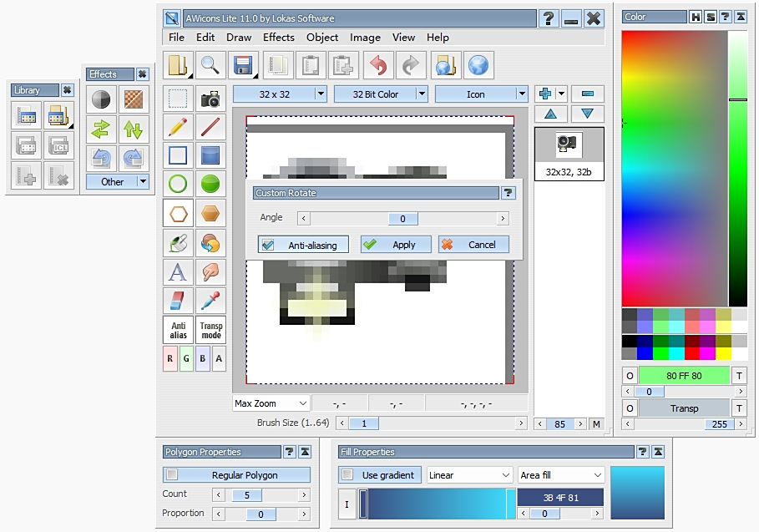Toggle Transp mode button
This screenshot has height=532, width=759.
click(x=211, y=330)
